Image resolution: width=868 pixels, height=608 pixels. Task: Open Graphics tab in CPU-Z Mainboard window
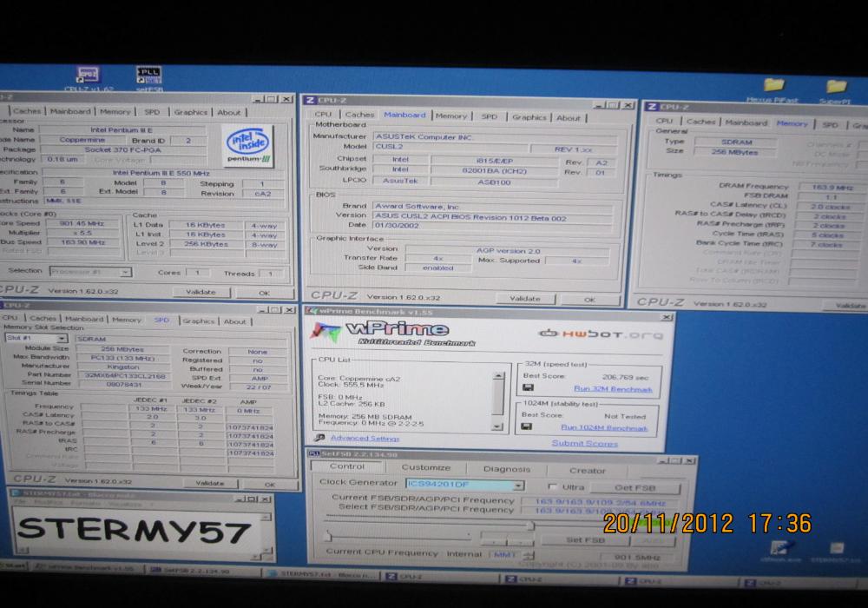click(529, 117)
